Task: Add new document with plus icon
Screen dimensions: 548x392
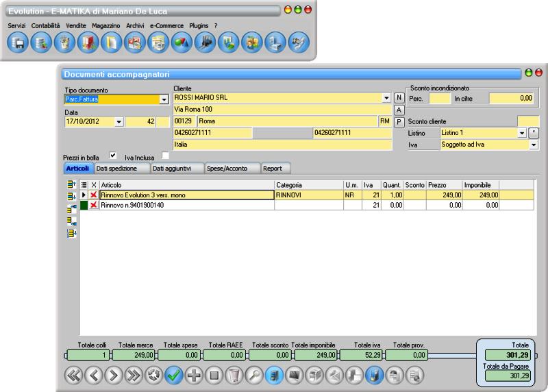Action: 194,376
